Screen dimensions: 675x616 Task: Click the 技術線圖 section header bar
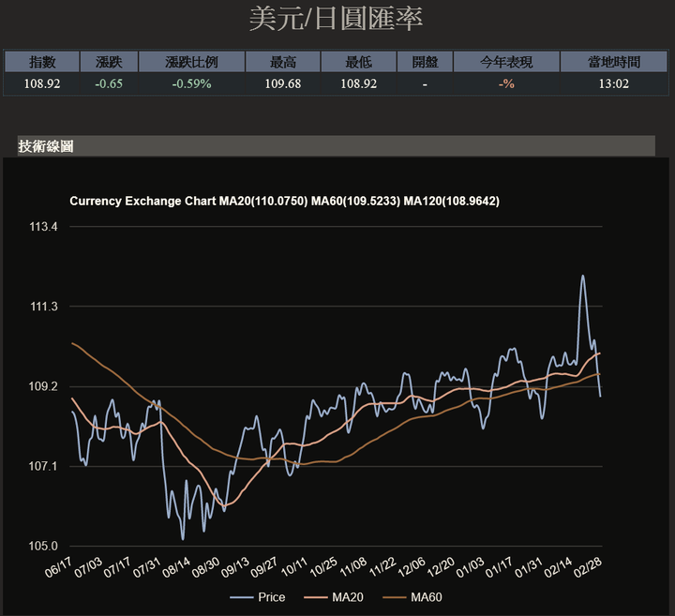tap(337, 146)
